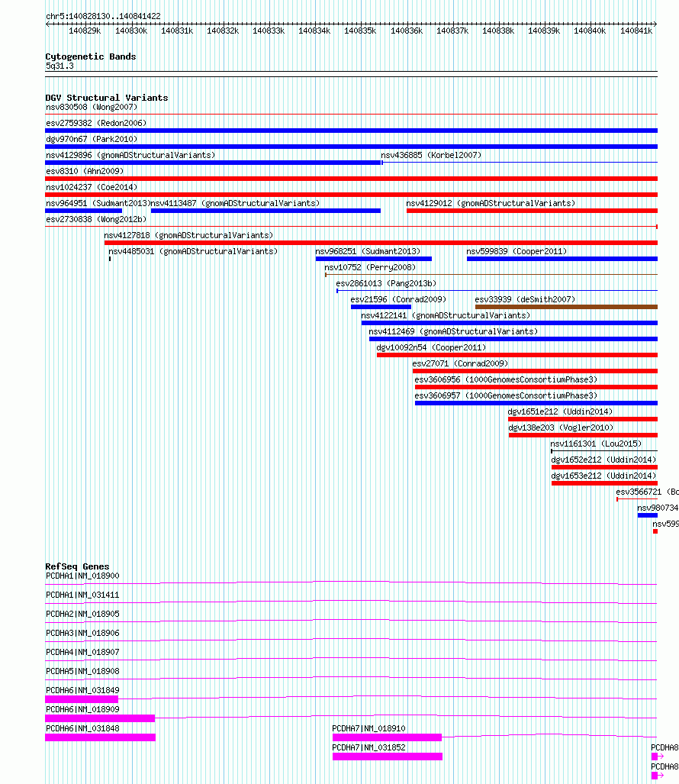Open nsv968251 (Sudmant2013) variant

(374, 259)
